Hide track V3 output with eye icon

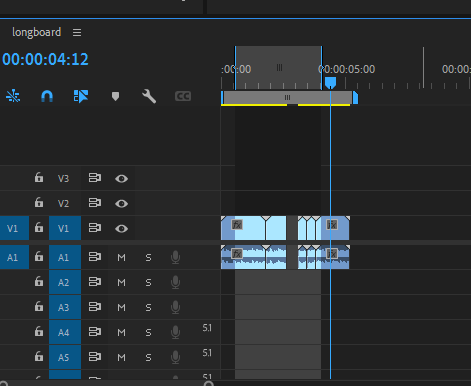121,179
